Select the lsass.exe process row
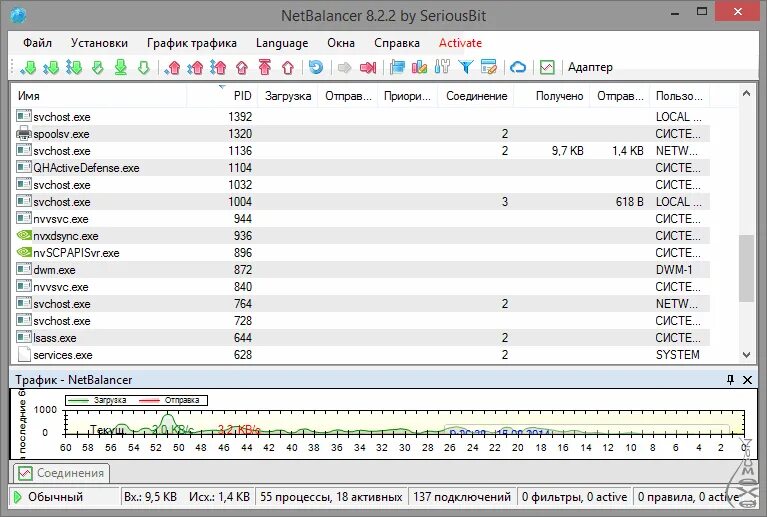The width and height of the screenshot is (767, 517). click(361, 338)
